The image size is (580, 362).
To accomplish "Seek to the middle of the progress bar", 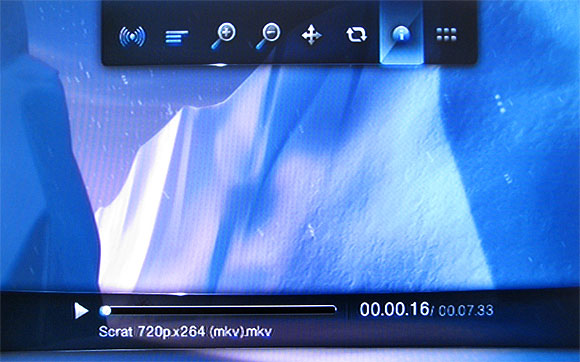I will pyautogui.click(x=218, y=310).
